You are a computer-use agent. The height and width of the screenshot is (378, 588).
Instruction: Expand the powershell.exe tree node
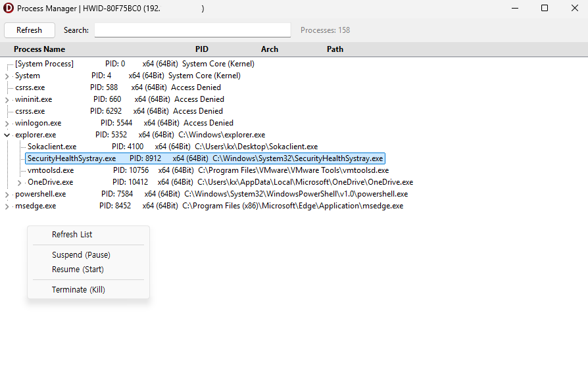pyautogui.click(x=7, y=195)
